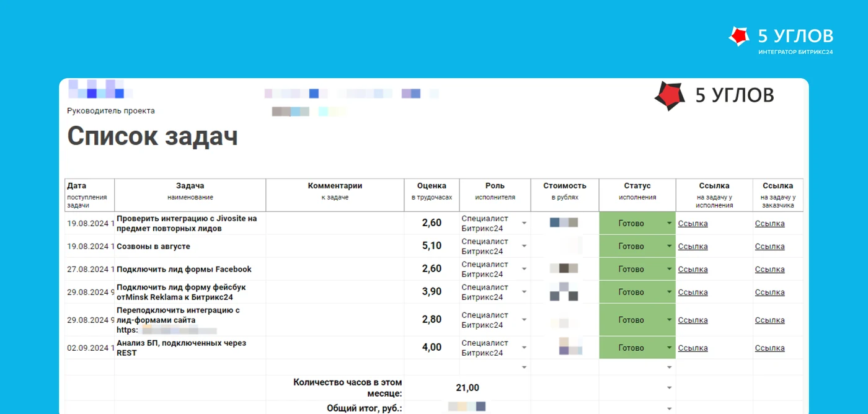The height and width of the screenshot is (414, 868).
Task: Open customer Ссылка for Анализ БП task
Action: (x=769, y=348)
